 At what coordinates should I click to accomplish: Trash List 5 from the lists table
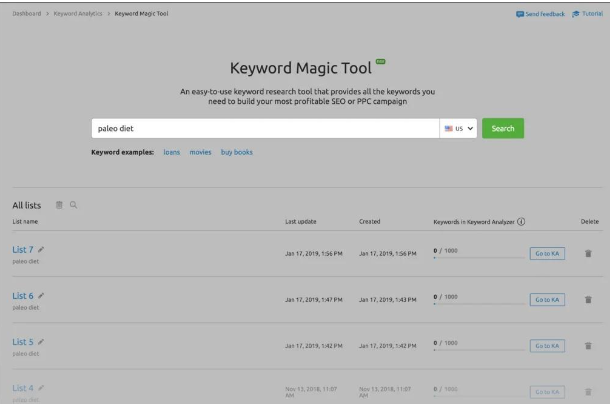coord(588,346)
